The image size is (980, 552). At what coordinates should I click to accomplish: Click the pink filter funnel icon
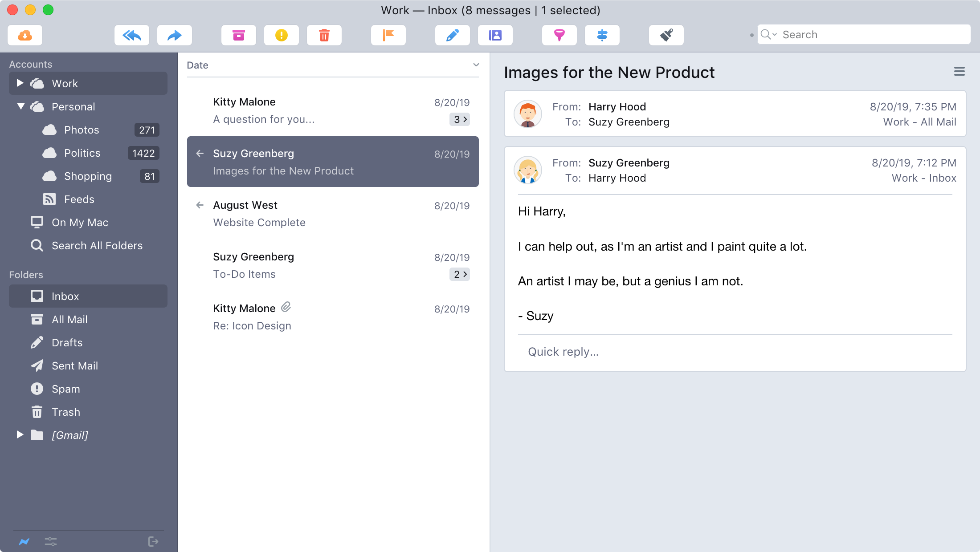tap(559, 35)
